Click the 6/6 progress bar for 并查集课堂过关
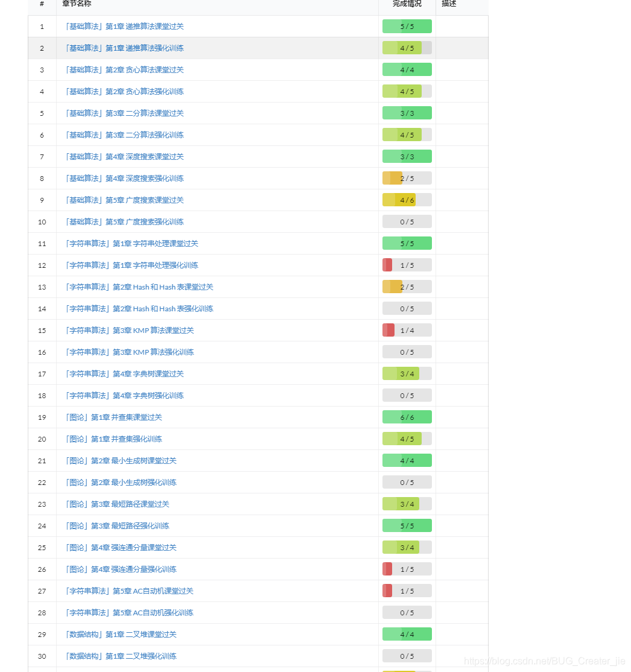Viewport: 631px width, 672px height. click(407, 417)
